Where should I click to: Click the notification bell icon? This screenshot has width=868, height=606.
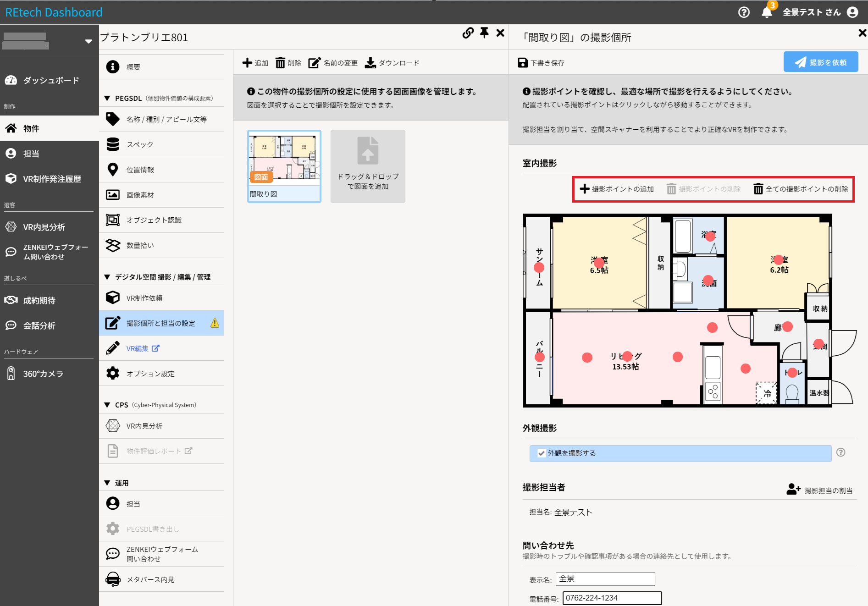click(x=767, y=12)
